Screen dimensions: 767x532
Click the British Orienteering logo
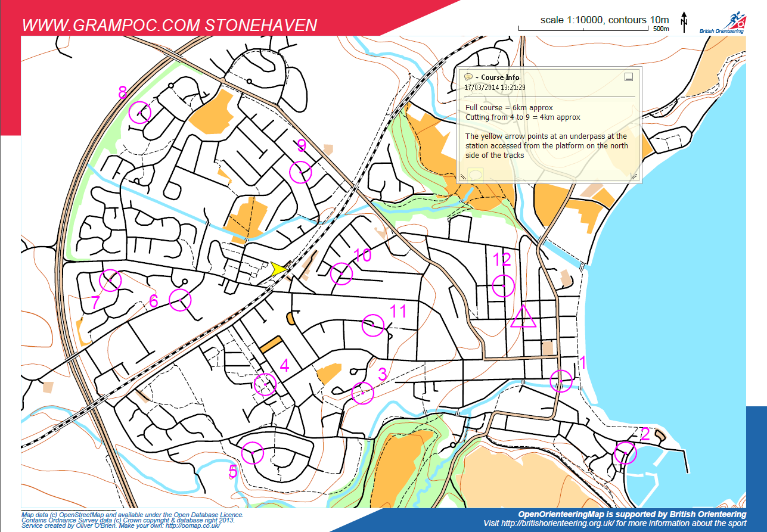(730, 23)
